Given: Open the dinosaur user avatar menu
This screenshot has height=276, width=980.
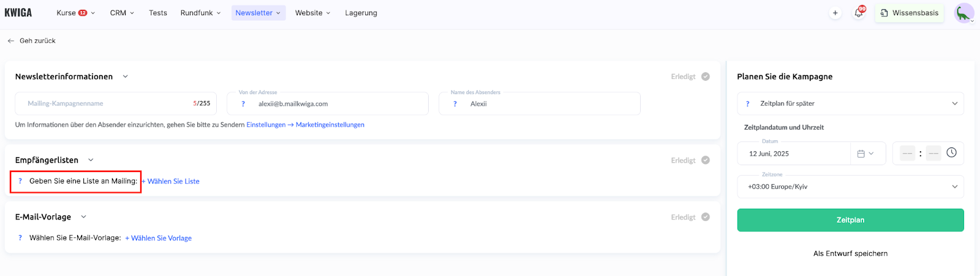Looking at the screenshot, I should (964, 13).
